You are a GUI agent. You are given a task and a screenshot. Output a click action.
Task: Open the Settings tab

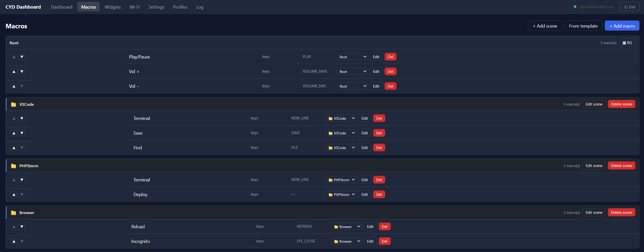tap(156, 7)
